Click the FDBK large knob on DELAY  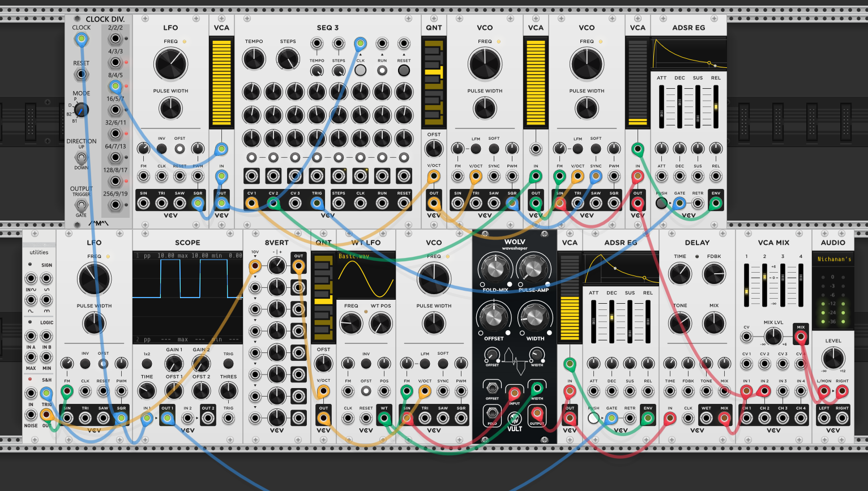(714, 274)
